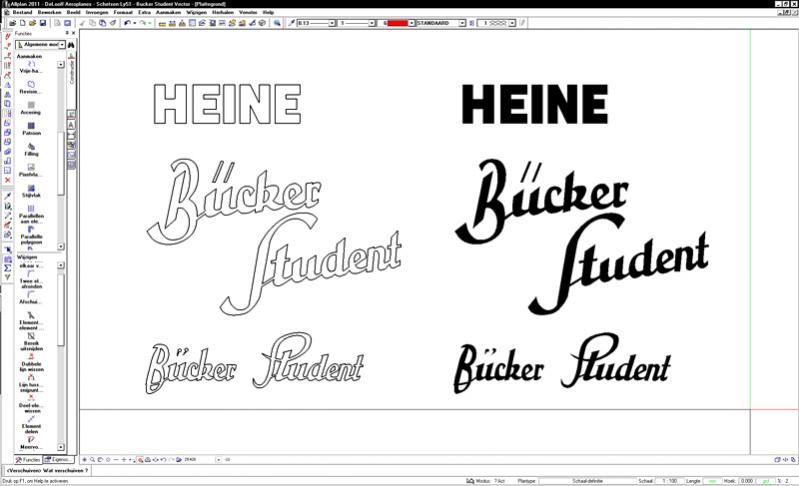Screen dimensions: 799x486
Task: Open the pen thickness 0.13 dropdown
Action: pos(332,23)
